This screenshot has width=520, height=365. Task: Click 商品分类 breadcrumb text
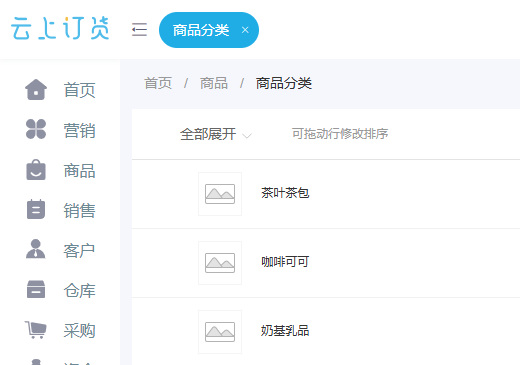click(x=284, y=83)
